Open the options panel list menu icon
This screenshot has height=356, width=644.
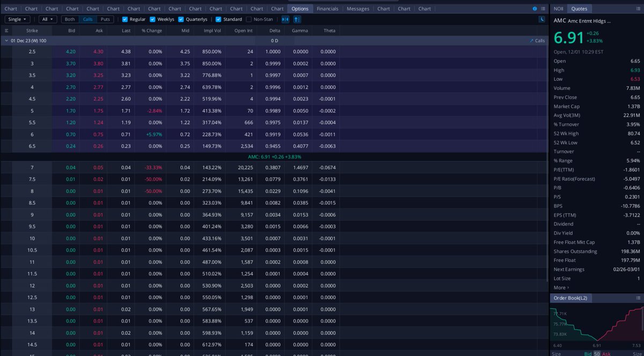543,9
